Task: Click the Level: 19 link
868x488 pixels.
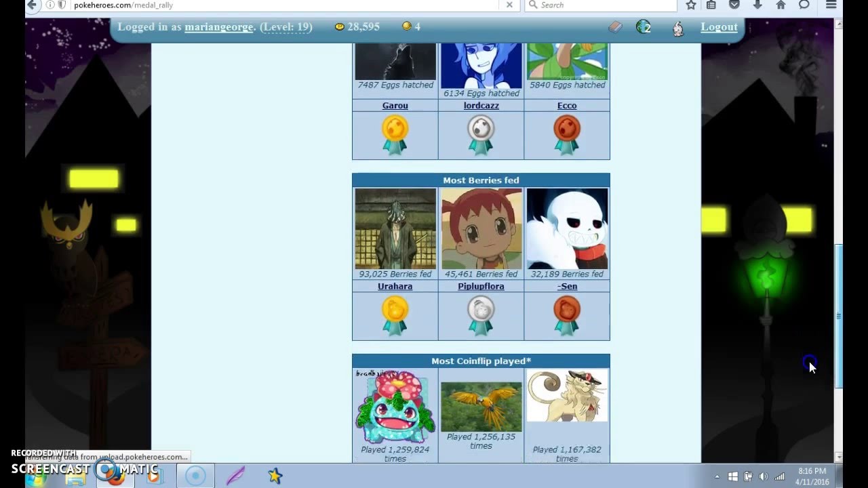Action: (x=285, y=27)
